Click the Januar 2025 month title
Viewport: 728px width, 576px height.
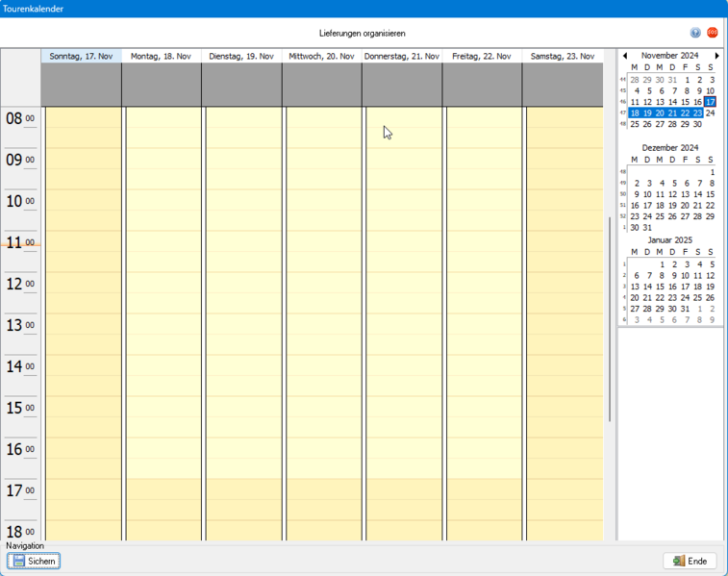[669, 240]
